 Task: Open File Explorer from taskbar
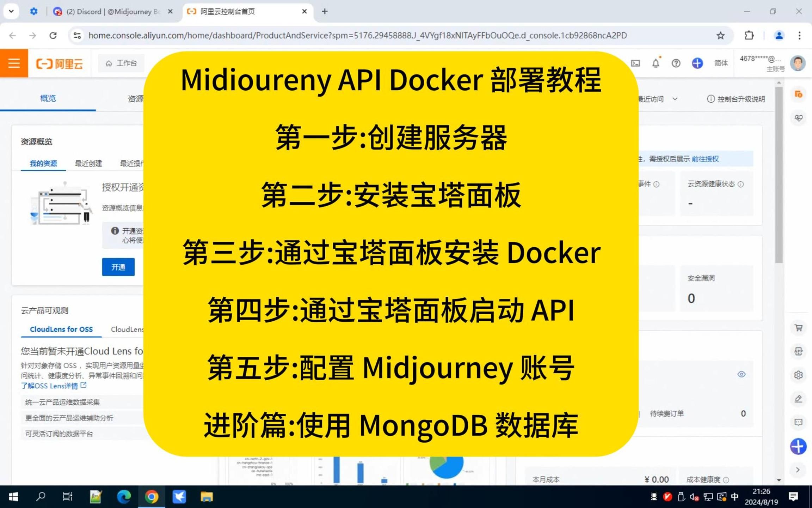[x=207, y=497]
